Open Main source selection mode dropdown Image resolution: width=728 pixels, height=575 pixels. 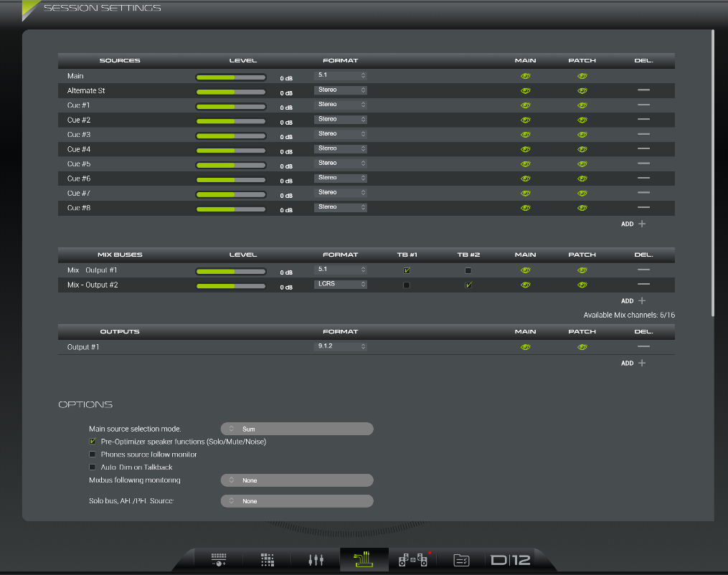[297, 429]
